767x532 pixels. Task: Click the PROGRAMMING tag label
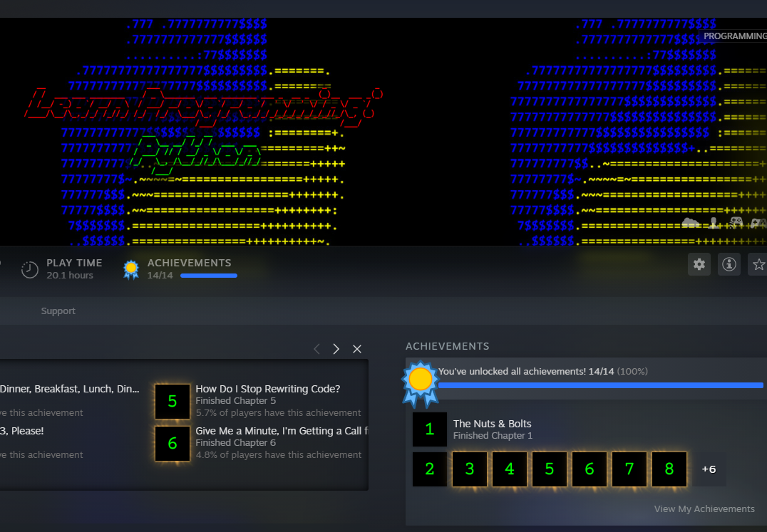coord(733,36)
